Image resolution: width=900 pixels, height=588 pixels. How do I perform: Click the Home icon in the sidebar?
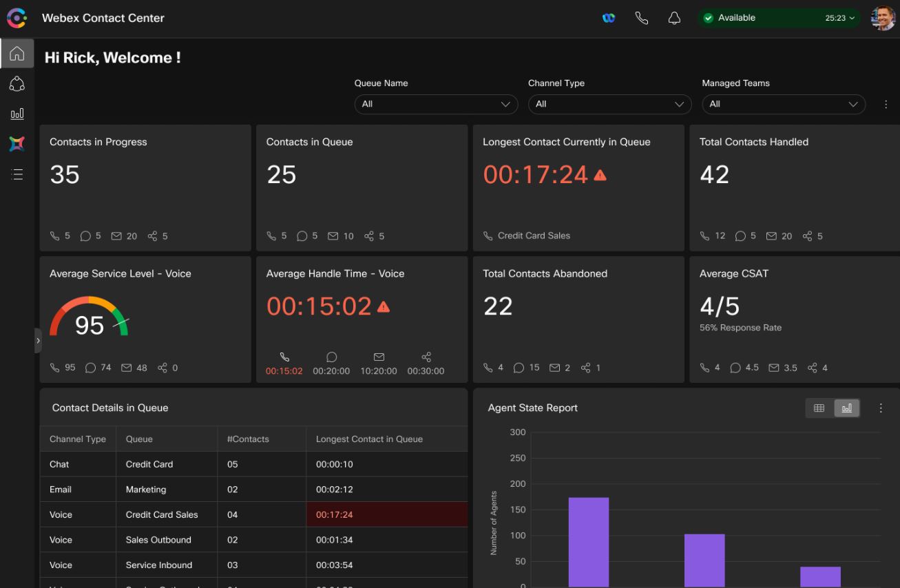[17, 54]
